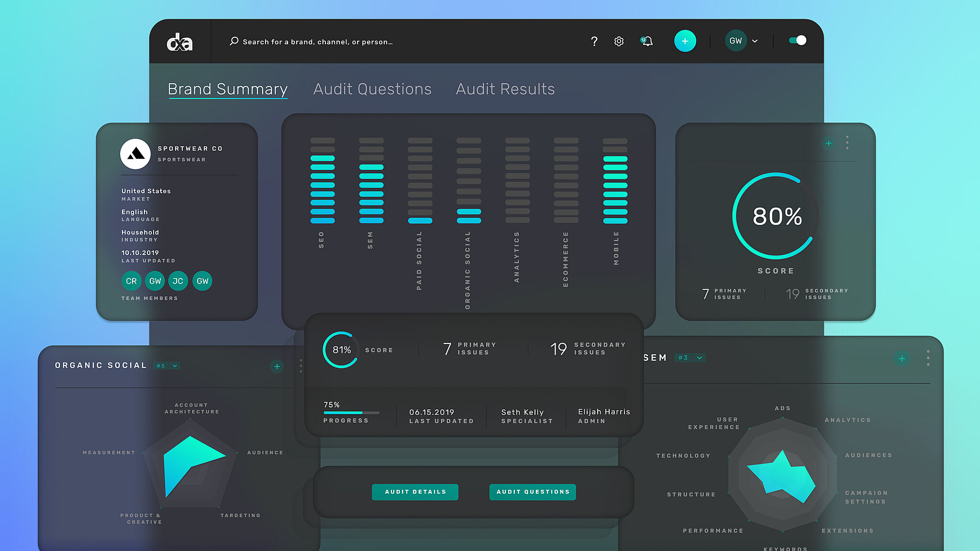The width and height of the screenshot is (980, 551).
Task: Select JC team member avatar
Action: (x=178, y=281)
